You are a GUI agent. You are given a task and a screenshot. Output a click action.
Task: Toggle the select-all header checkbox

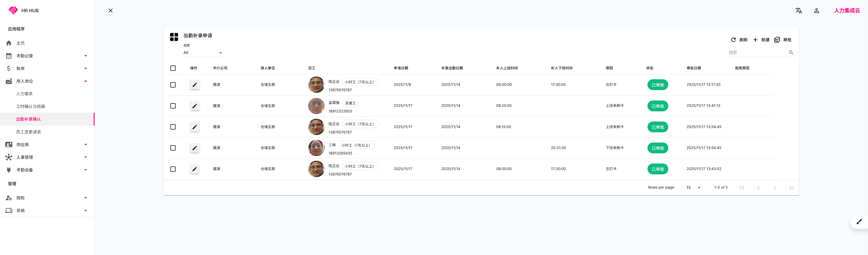173,68
